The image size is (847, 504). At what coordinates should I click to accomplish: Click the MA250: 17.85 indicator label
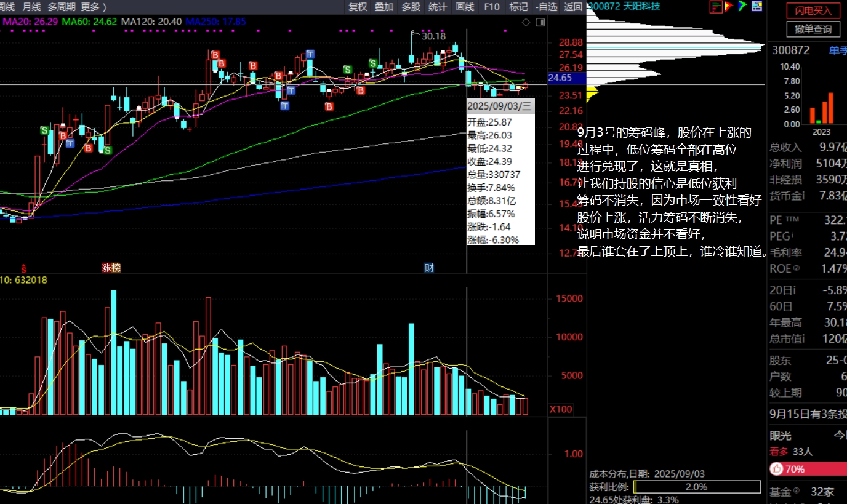point(215,22)
